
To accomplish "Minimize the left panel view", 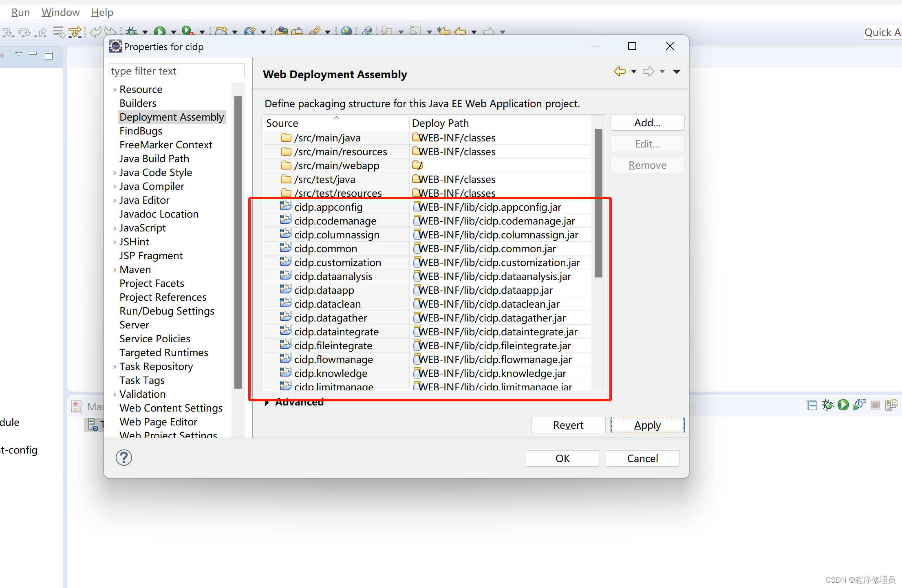I will coord(33,54).
